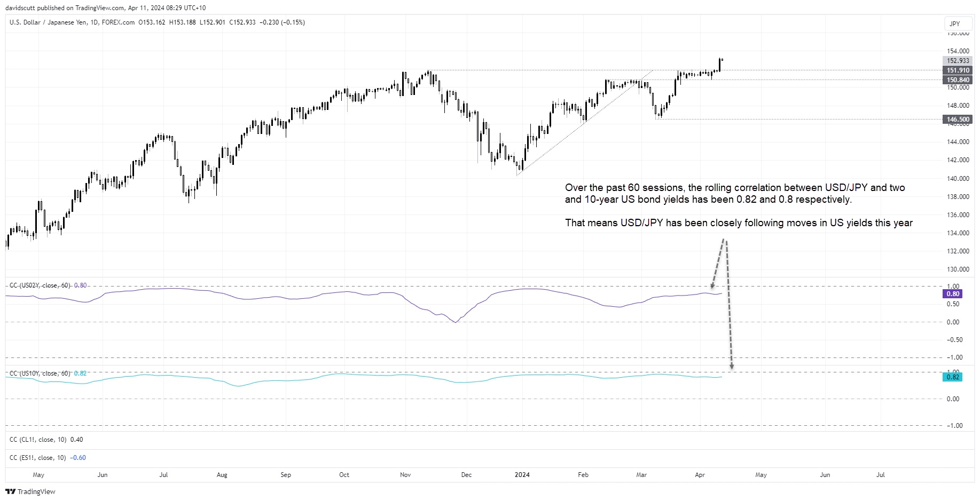
Task: Click the CC (US02Y, close, 60) indicator legend
Action: [40, 285]
